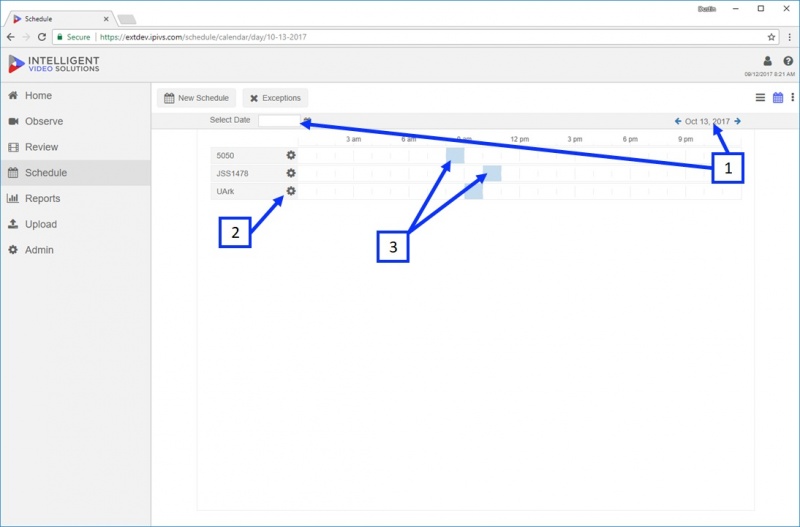Click the 6 pm time header

click(x=630, y=139)
